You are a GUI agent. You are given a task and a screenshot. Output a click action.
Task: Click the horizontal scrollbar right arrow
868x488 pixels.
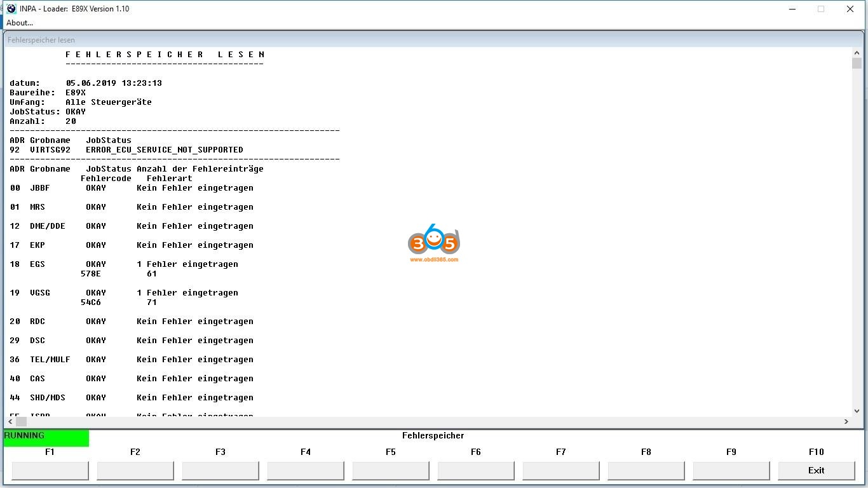846,421
